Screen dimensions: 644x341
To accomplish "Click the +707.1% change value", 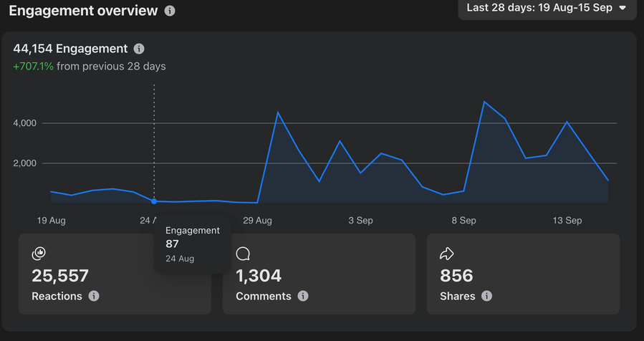I will pos(33,66).
